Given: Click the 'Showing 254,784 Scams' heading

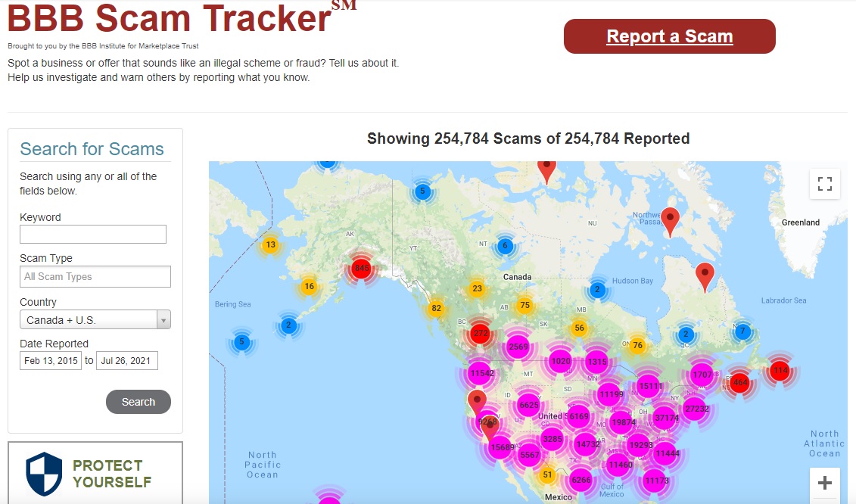Looking at the screenshot, I should point(528,138).
